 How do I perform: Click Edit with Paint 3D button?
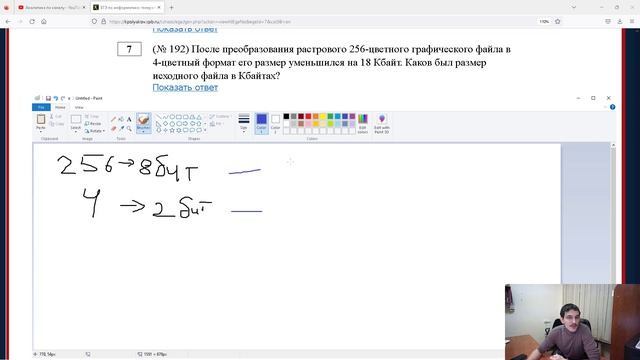click(x=382, y=124)
